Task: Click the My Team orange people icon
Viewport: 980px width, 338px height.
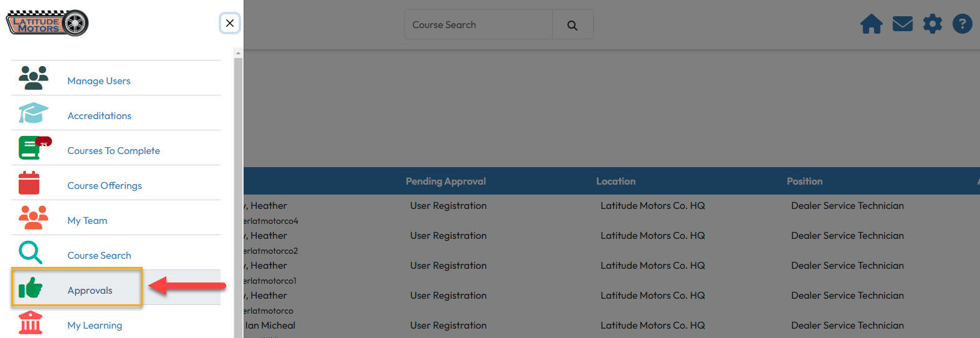Action: [x=34, y=218]
